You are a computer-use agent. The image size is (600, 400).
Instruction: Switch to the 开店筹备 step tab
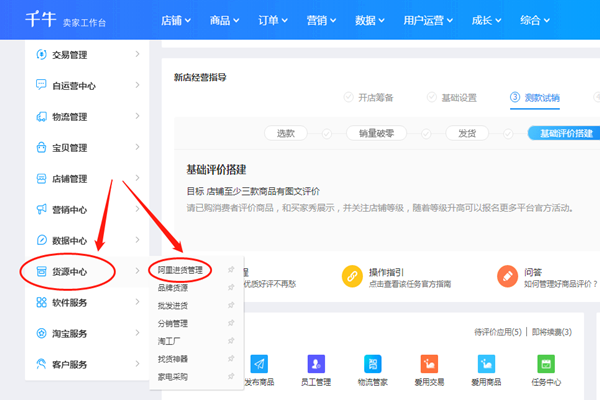[x=368, y=98]
